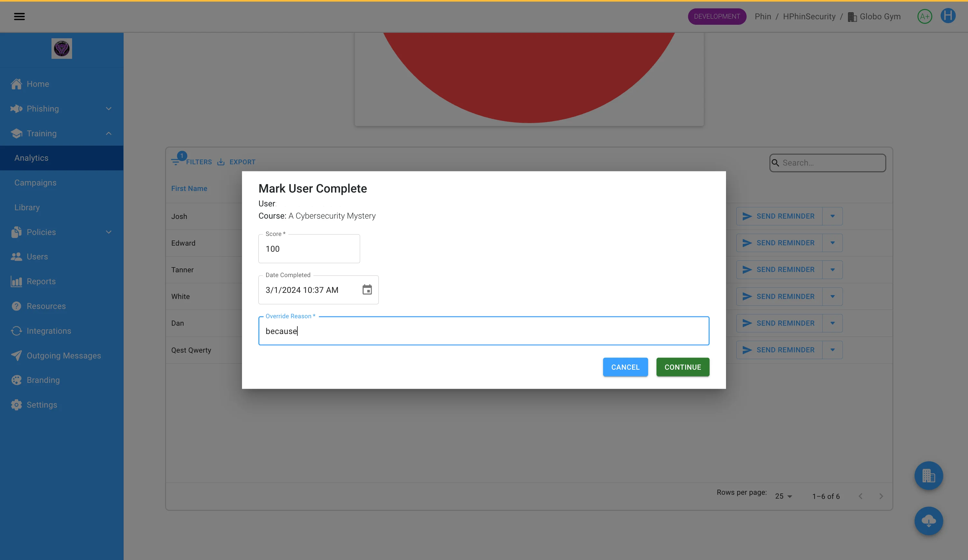Collapse the Training sidebar section
The width and height of the screenshot is (968, 560).
click(x=108, y=134)
